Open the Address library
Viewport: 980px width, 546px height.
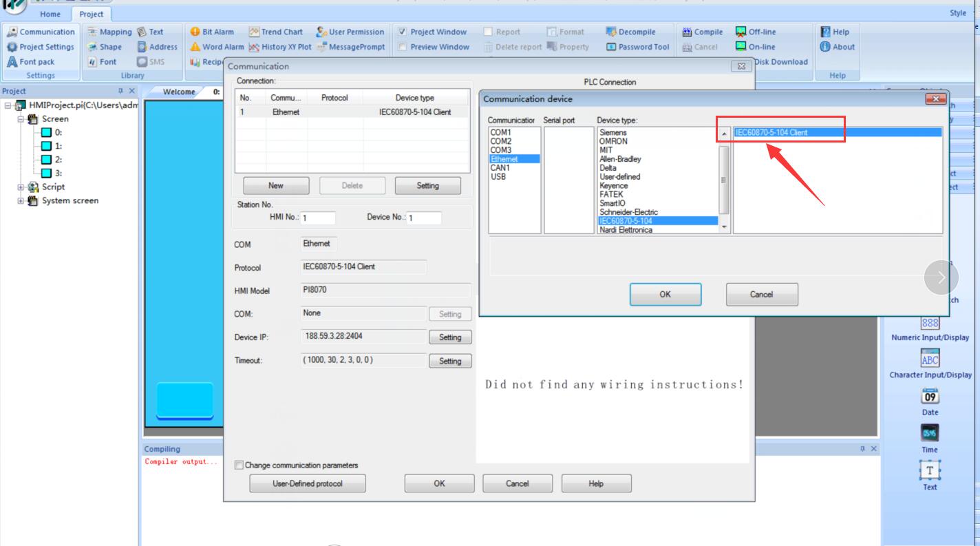(157, 47)
